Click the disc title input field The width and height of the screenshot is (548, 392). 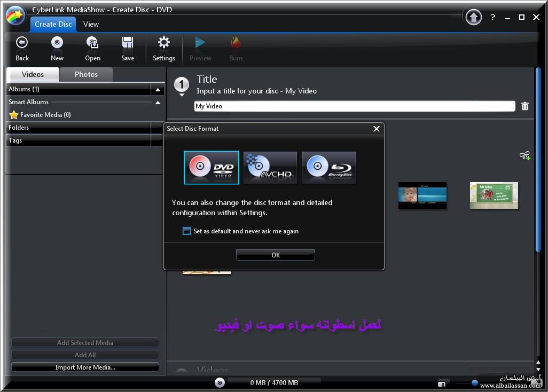354,106
